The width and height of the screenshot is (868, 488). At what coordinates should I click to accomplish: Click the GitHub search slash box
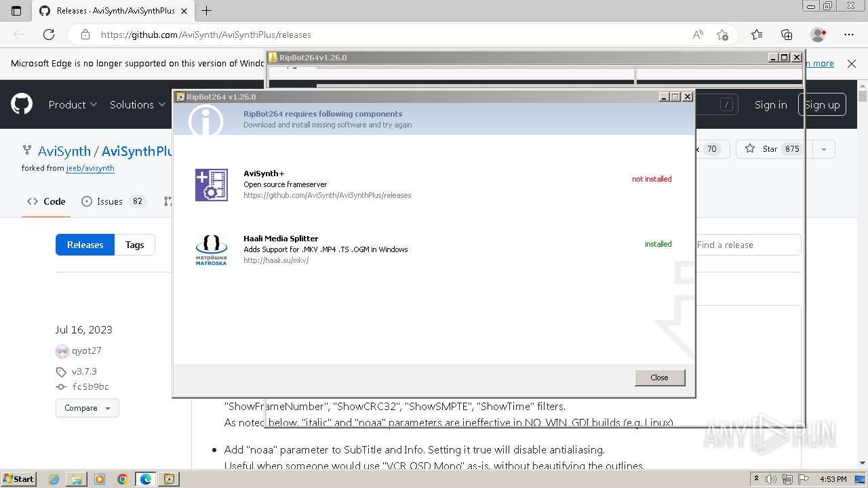pyautogui.click(x=726, y=104)
